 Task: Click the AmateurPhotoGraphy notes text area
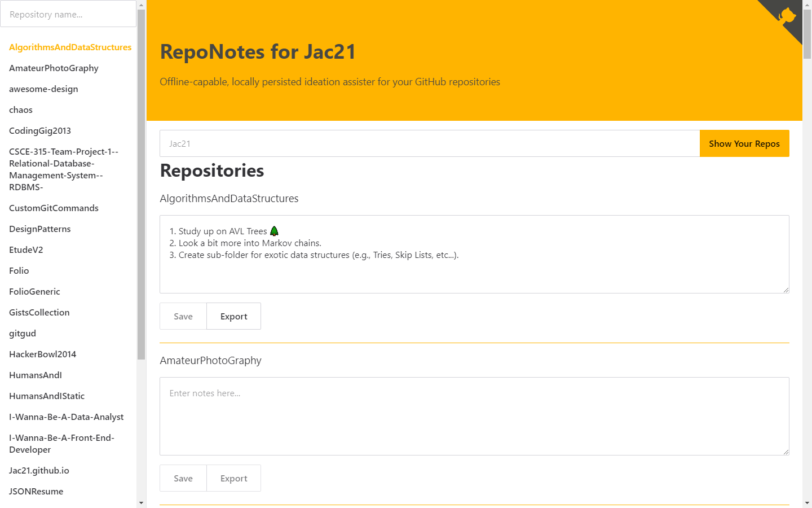474,416
